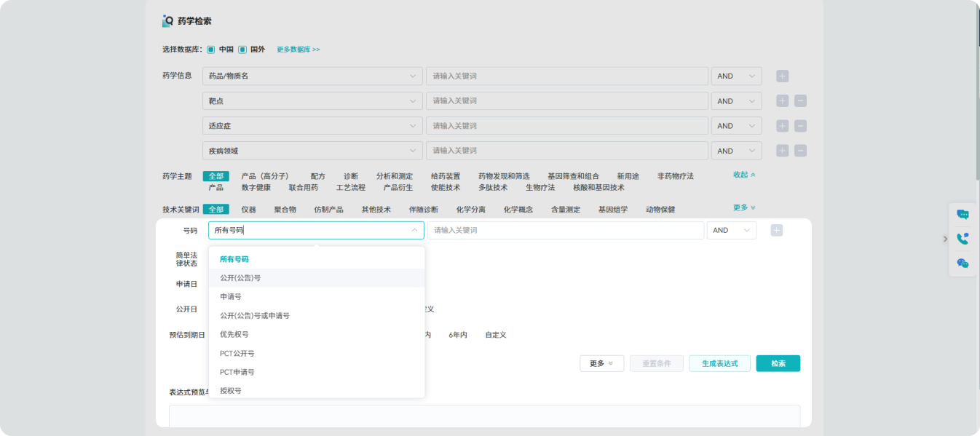Click the 生成表达式 button

pyautogui.click(x=720, y=363)
